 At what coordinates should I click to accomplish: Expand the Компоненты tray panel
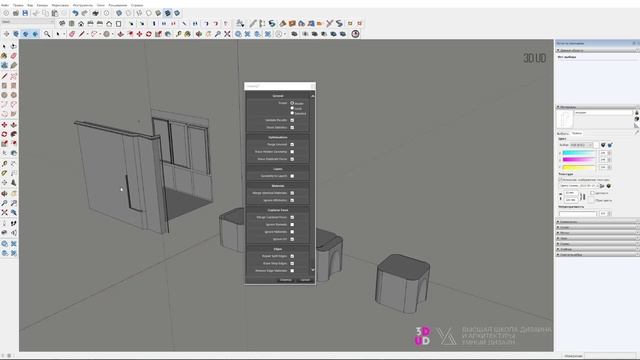pyautogui.click(x=597, y=222)
